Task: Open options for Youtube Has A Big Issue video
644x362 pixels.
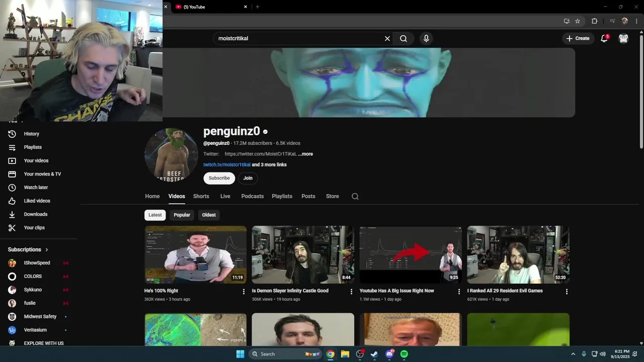Action: tap(459, 292)
